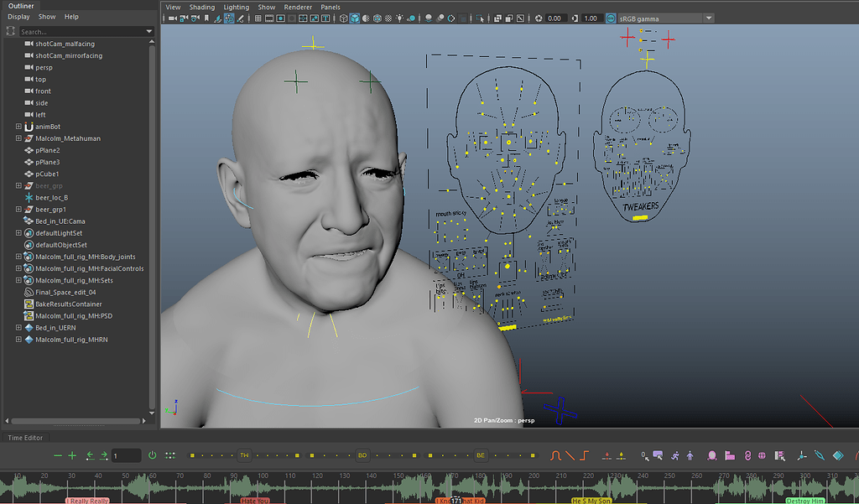Image resolution: width=859 pixels, height=504 pixels.
Task: Click the TW tween marker in animBot bar
Action: 244,455
